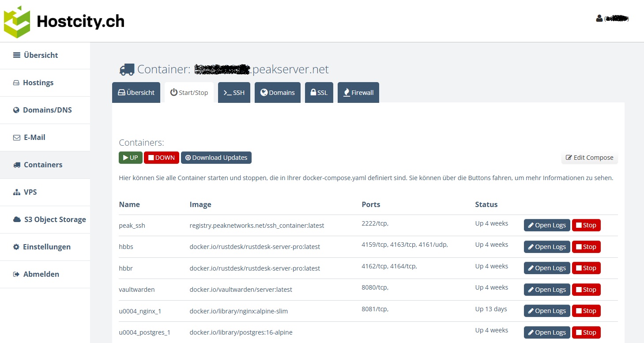Viewport: 644px width, 343px height.
Task: Open logs for vaultwarden container
Action: (546, 290)
